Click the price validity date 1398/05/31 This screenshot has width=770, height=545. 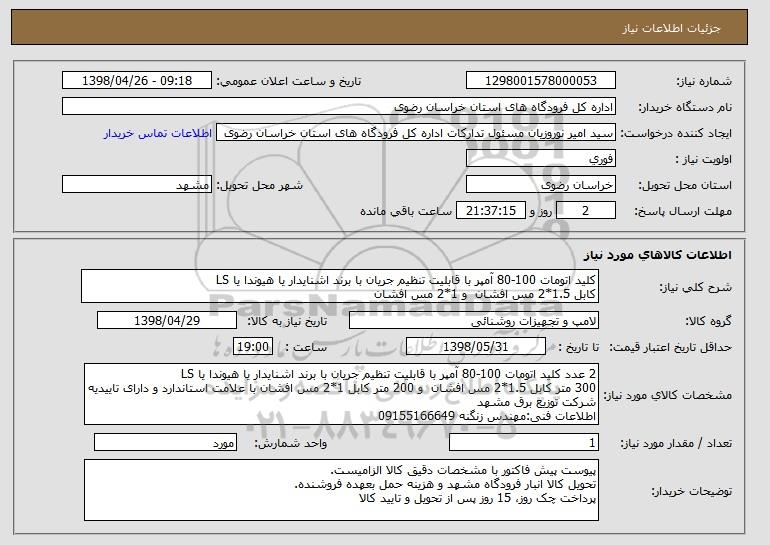[476, 347]
